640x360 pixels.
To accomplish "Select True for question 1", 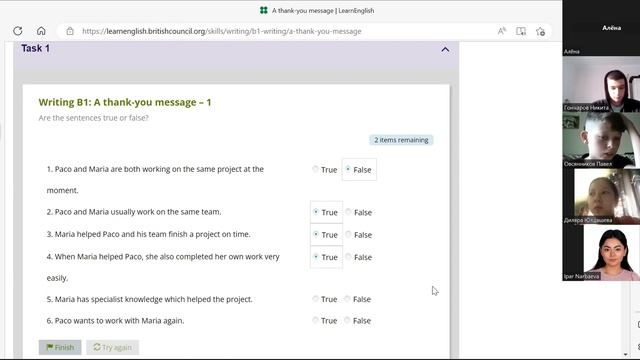I will pos(315,169).
